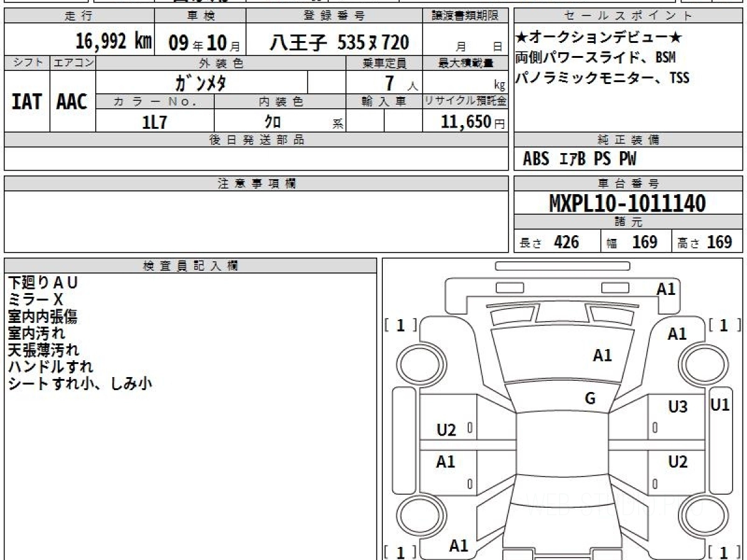Click the 登録番号 header
The image size is (747, 560).
(334, 16)
